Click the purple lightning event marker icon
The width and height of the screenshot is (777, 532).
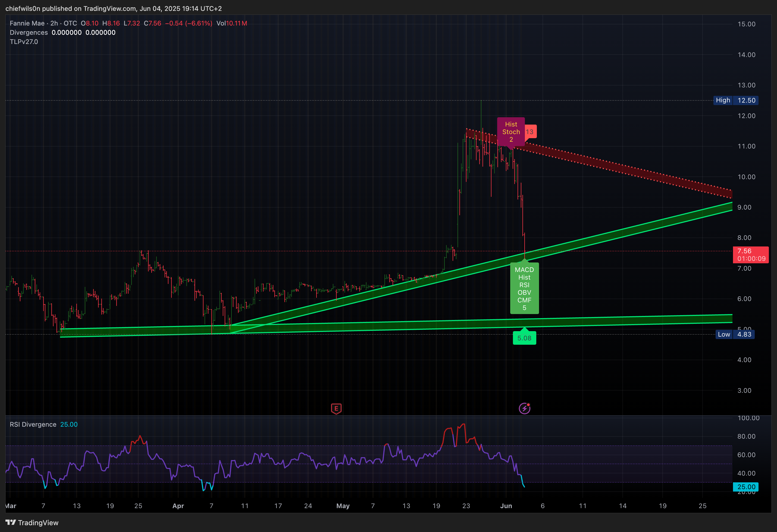524,408
